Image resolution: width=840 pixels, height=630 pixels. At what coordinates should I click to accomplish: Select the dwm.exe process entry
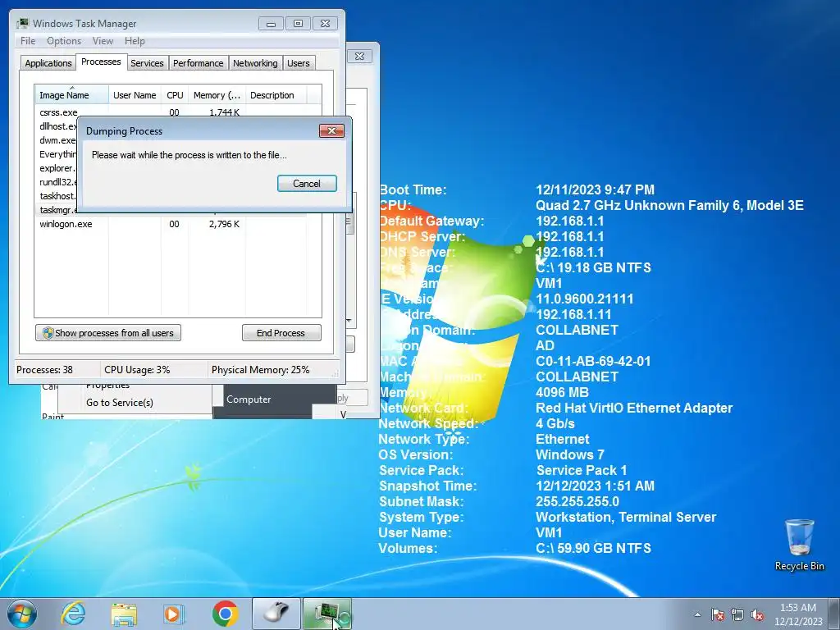[x=58, y=140]
